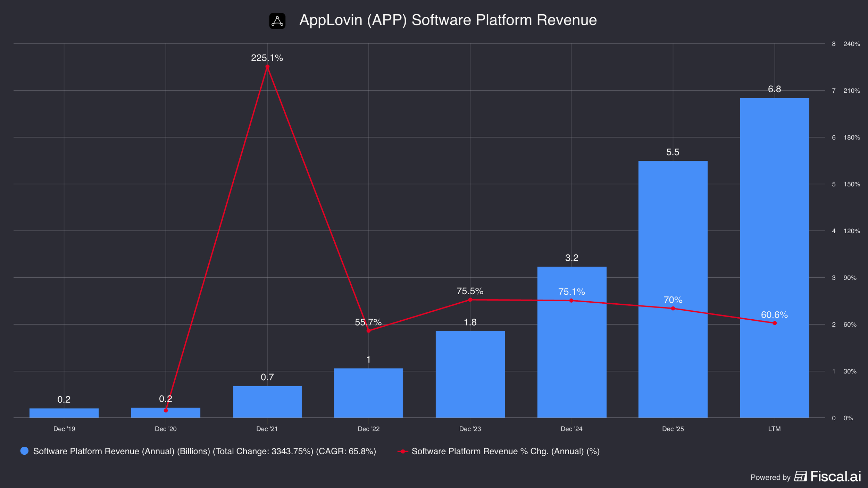868x488 pixels.
Task: Click the 6.8 value label above LTM bar
Action: (774, 89)
